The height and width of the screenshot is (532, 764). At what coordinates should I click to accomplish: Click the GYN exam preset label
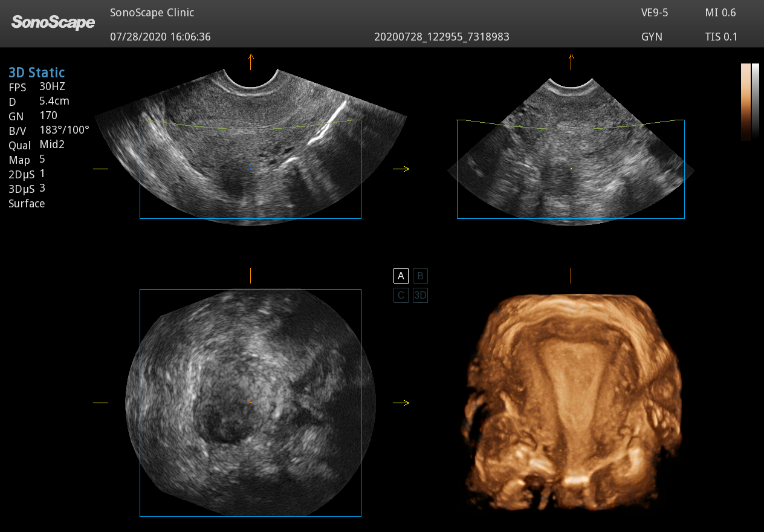[652, 37]
